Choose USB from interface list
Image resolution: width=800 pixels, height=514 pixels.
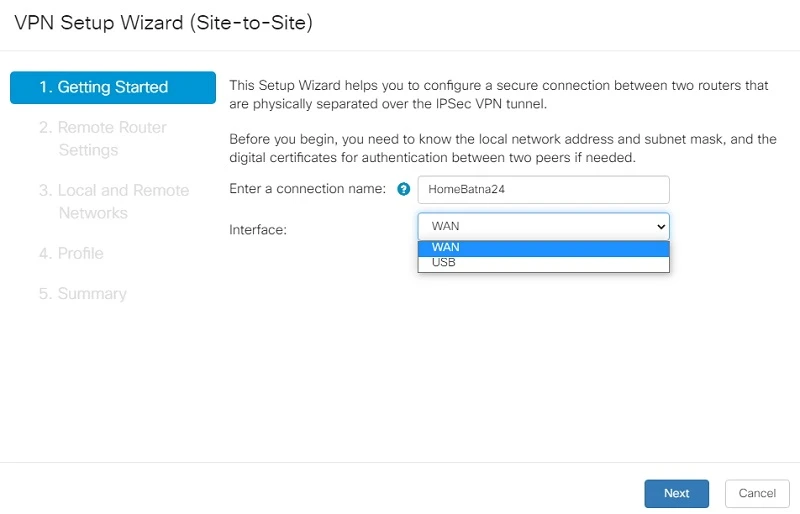click(x=543, y=263)
